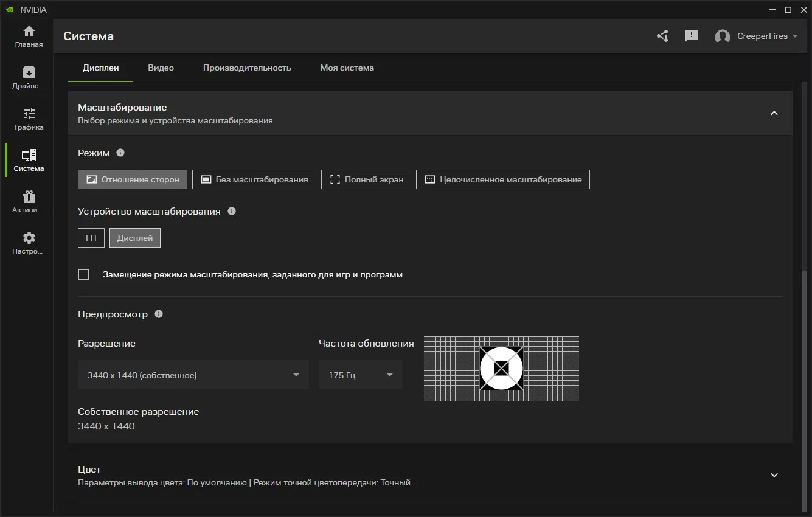This screenshot has width=812, height=517.
Task: Maximize the NVIDIA window
Action: tap(788, 10)
